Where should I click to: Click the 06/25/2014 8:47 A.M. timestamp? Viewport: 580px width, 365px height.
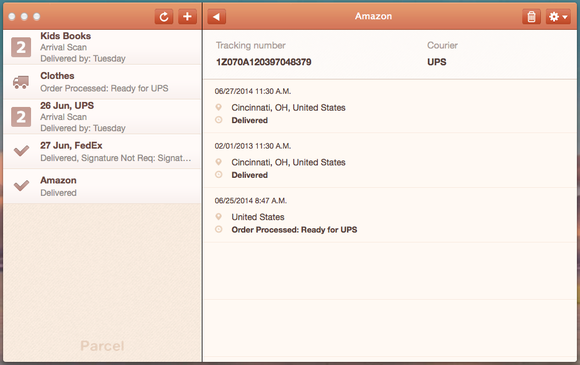[x=250, y=200]
